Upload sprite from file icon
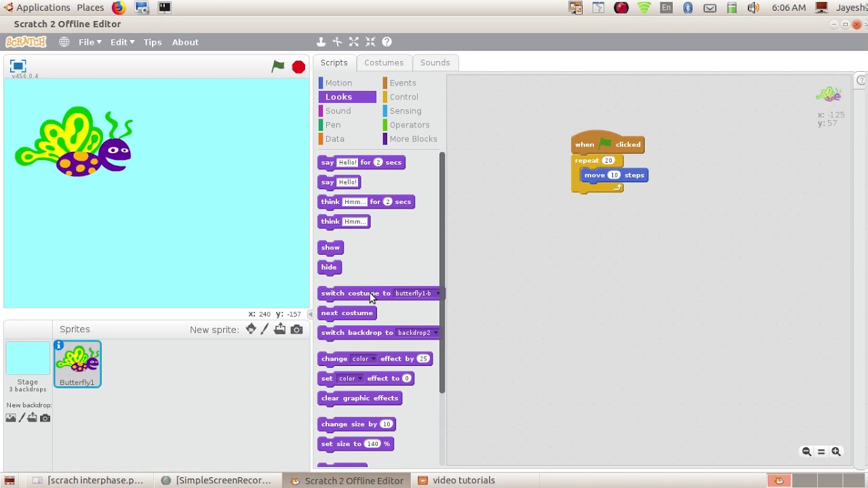Image resolution: width=868 pixels, height=488 pixels. 280,329
